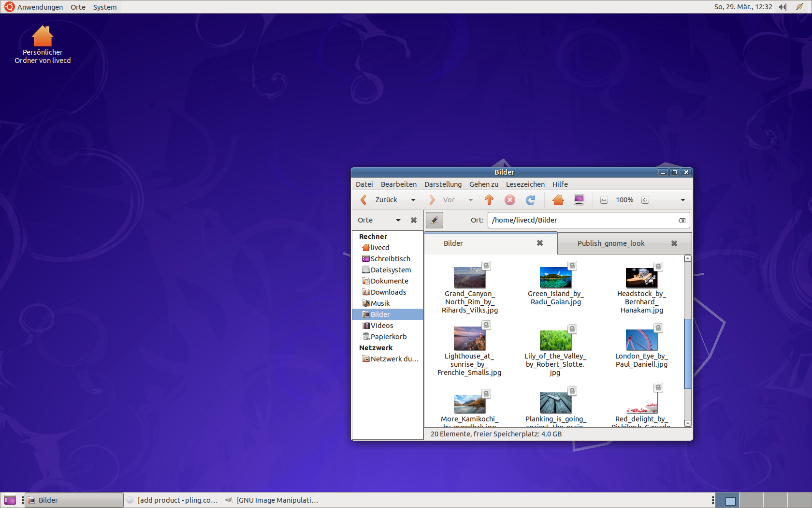Select Schreibtisch in the sidebar

point(388,259)
